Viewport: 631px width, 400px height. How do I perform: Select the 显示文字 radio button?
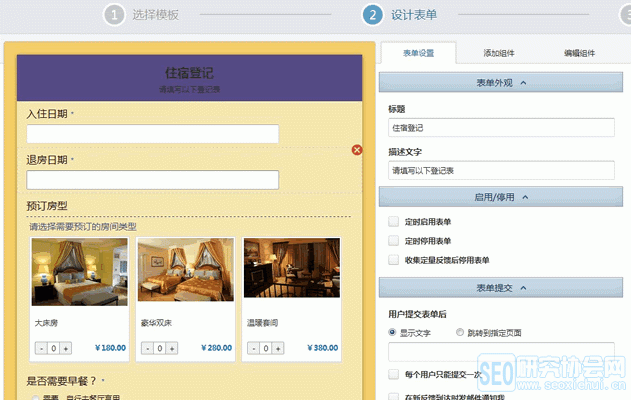(392, 332)
